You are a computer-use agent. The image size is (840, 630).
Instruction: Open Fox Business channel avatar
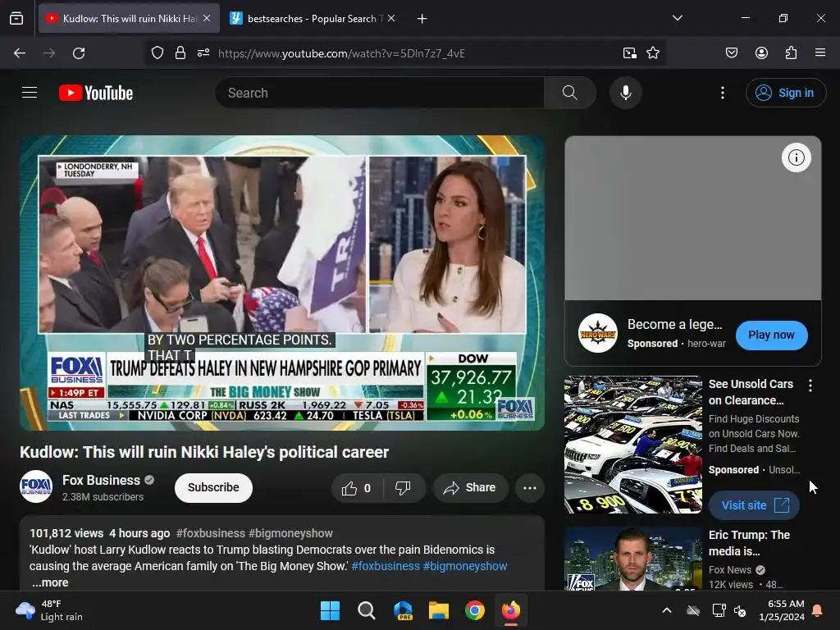click(x=36, y=486)
